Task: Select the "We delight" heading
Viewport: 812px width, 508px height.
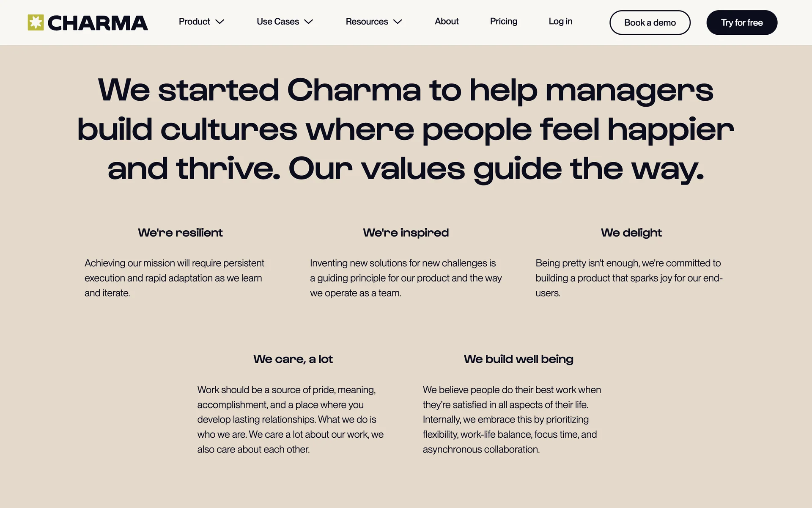Action: click(x=631, y=232)
